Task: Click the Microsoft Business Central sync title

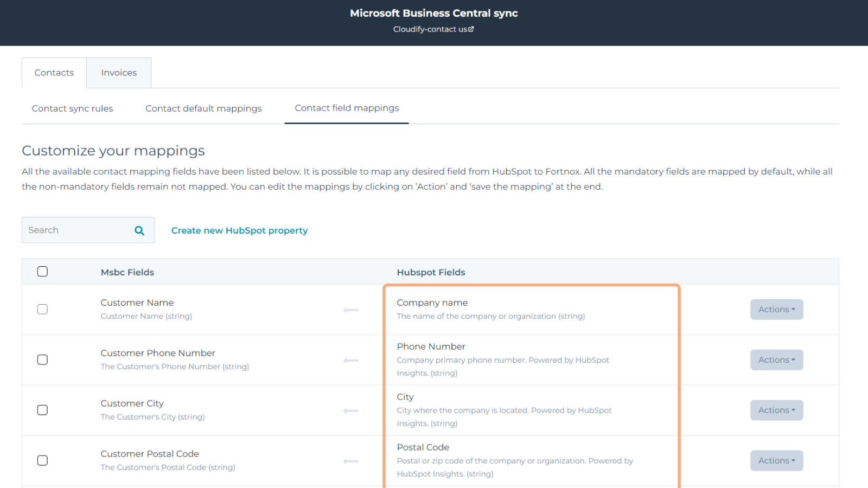Action: [434, 13]
